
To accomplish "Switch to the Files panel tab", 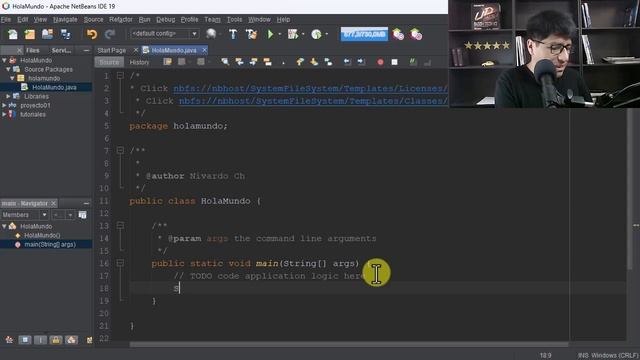I will coord(32,50).
